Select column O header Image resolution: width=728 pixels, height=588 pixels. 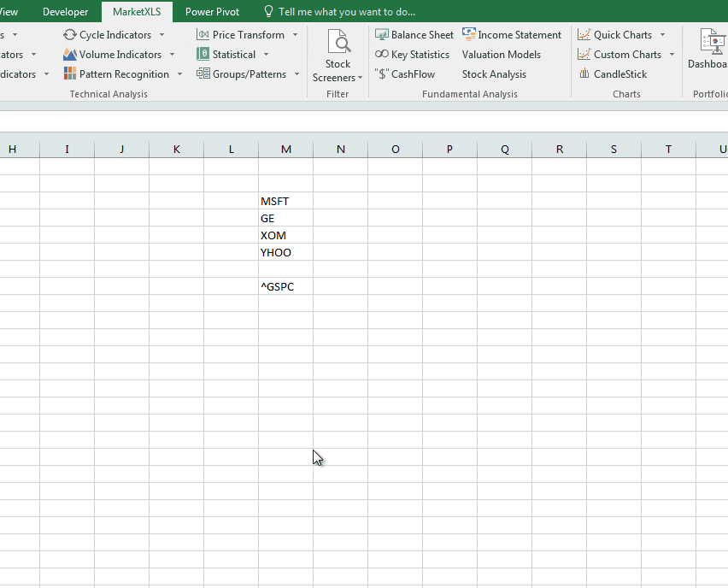396,149
